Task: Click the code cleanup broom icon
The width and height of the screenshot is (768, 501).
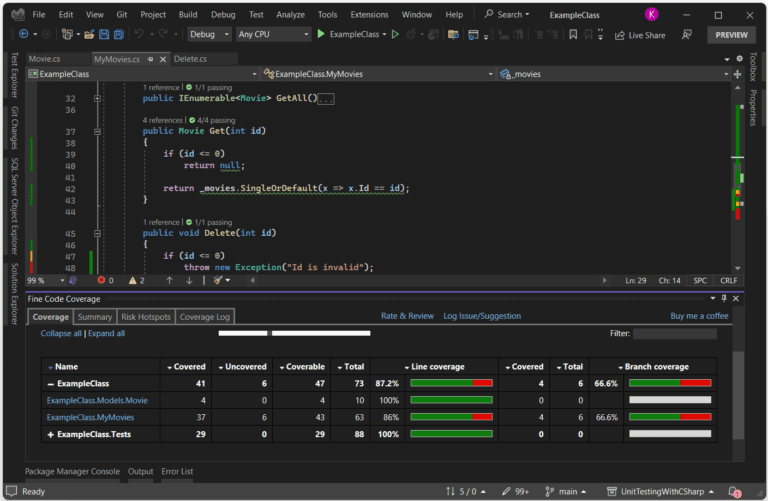Action: pos(218,280)
